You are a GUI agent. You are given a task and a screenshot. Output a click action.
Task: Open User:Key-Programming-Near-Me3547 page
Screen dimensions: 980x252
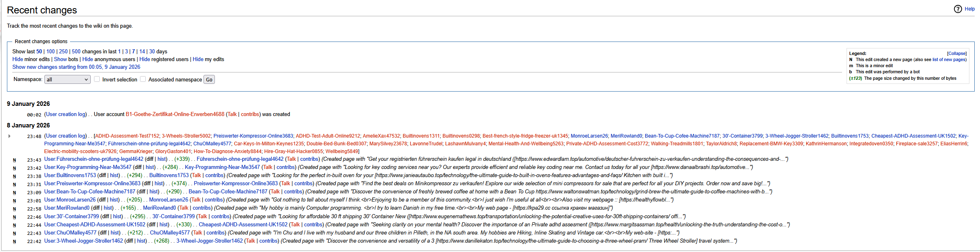pos(88,167)
